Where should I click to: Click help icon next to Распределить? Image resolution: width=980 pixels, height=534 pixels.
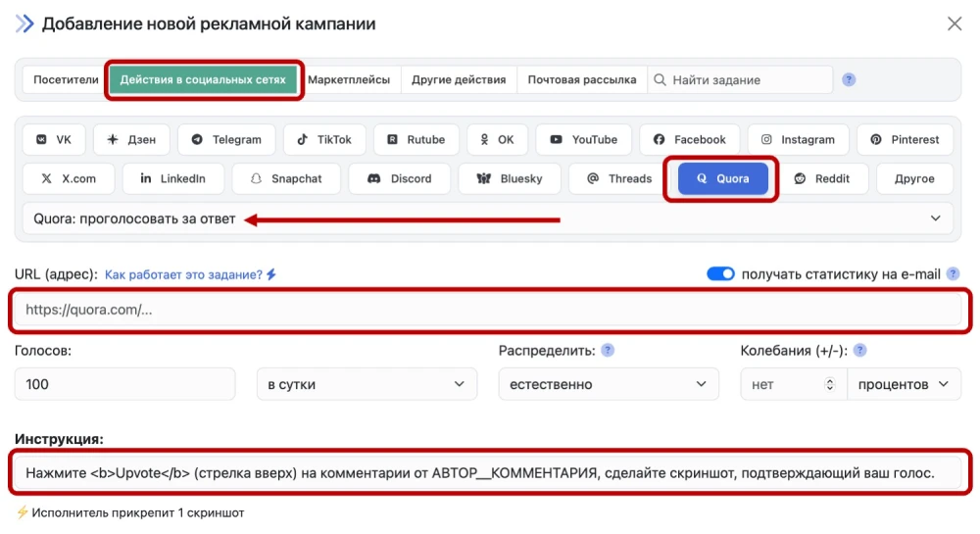[608, 351]
